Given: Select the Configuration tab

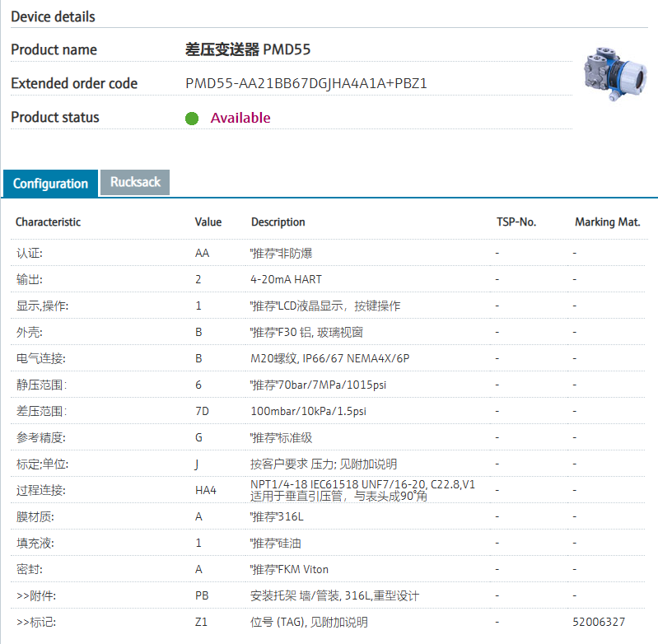Looking at the screenshot, I should [50, 184].
